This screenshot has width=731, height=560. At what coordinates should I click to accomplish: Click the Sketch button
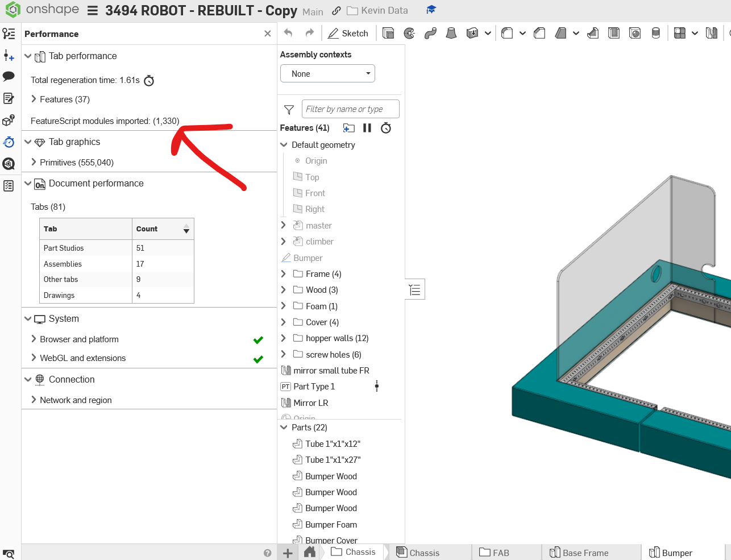click(348, 34)
